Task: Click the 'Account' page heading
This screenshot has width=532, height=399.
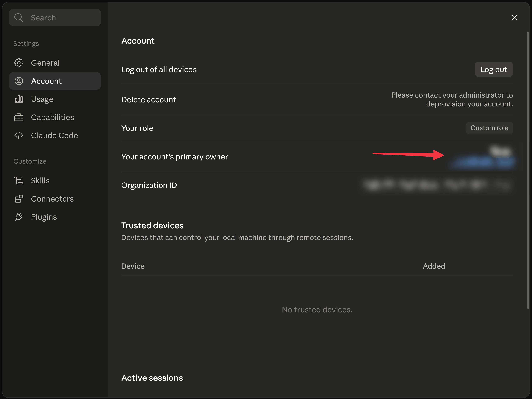Action: [138, 41]
